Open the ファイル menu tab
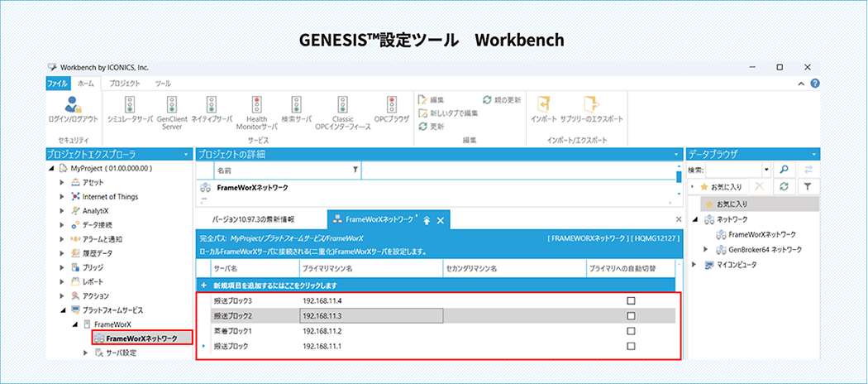The width and height of the screenshot is (868, 384). pyautogui.click(x=58, y=84)
